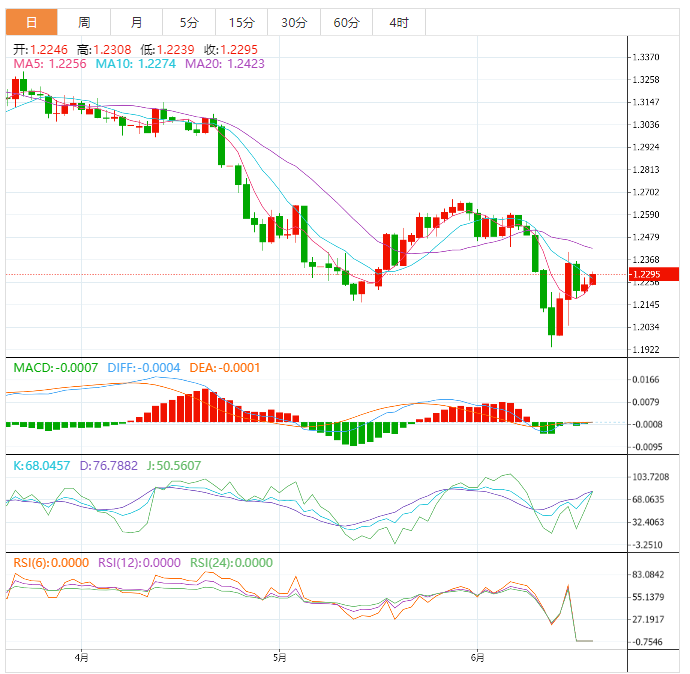Click the -0.7546 RSI axis label
The height and width of the screenshot is (674, 690).
(x=646, y=642)
